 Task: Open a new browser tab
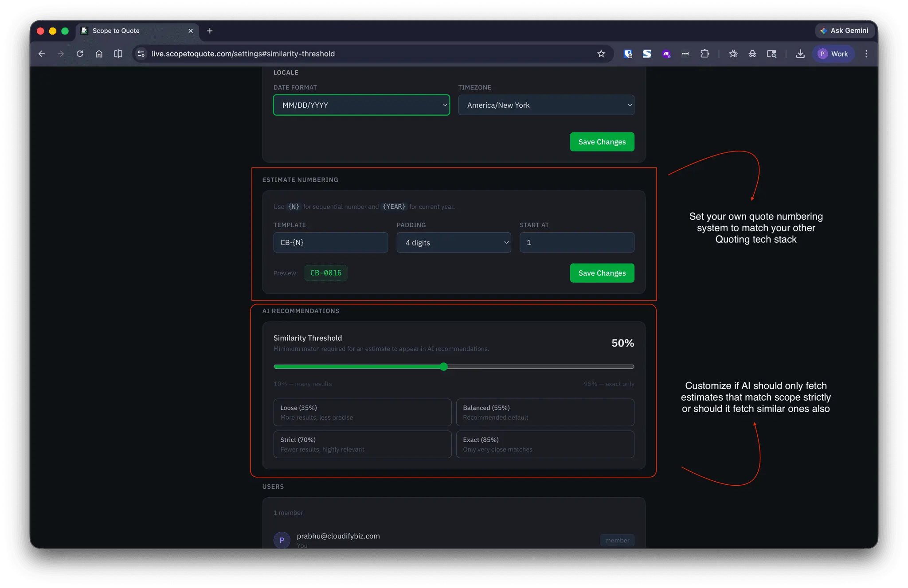[x=210, y=31]
